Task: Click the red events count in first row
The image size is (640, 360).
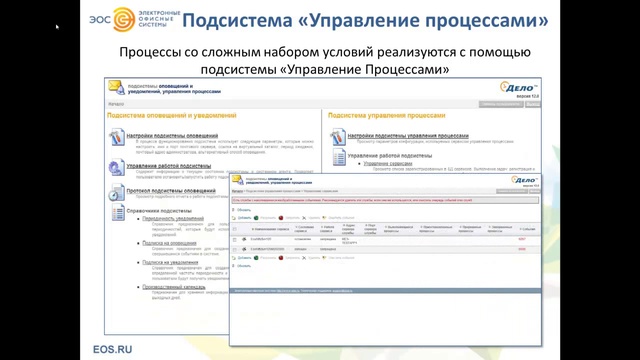Action: click(x=522, y=239)
